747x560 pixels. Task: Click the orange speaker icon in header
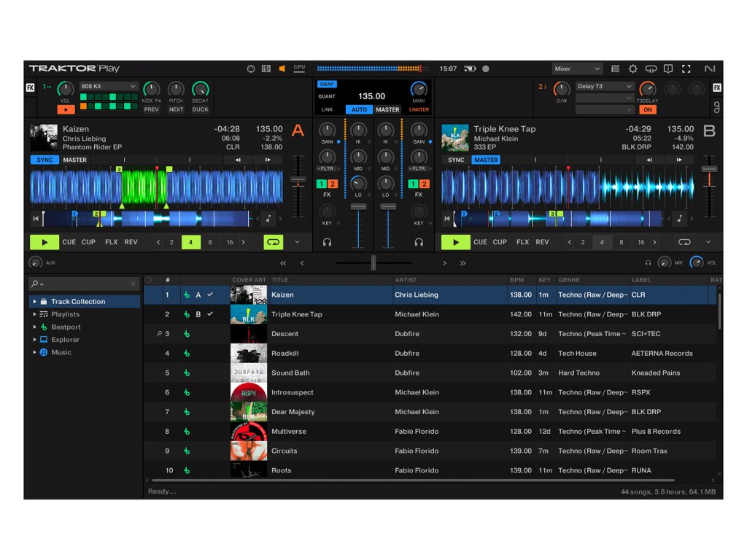click(282, 69)
